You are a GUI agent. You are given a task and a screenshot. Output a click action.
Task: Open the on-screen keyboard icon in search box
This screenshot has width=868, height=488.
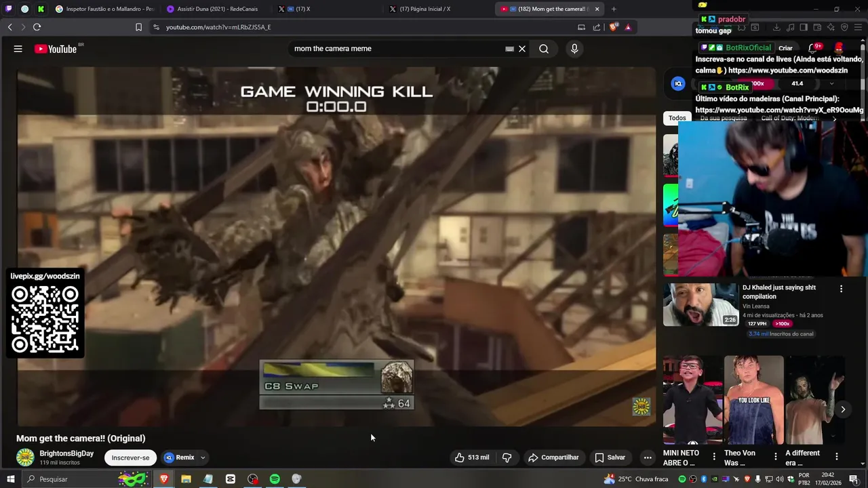tap(509, 49)
